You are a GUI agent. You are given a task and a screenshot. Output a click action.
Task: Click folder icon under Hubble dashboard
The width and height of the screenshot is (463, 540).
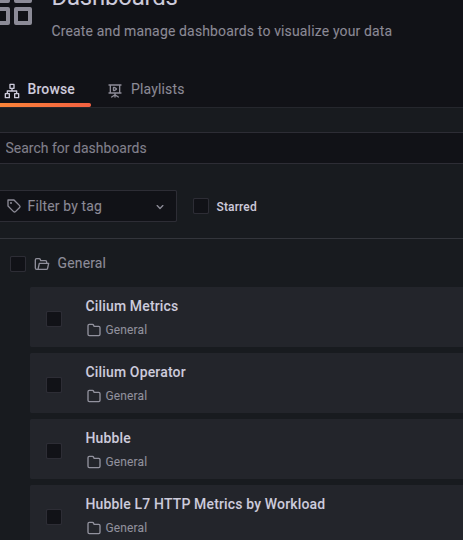(x=94, y=462)
